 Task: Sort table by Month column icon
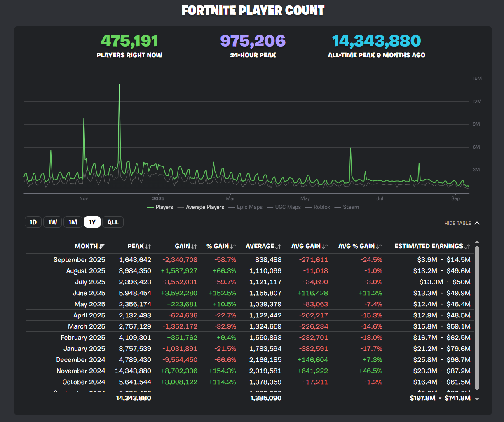102,246
